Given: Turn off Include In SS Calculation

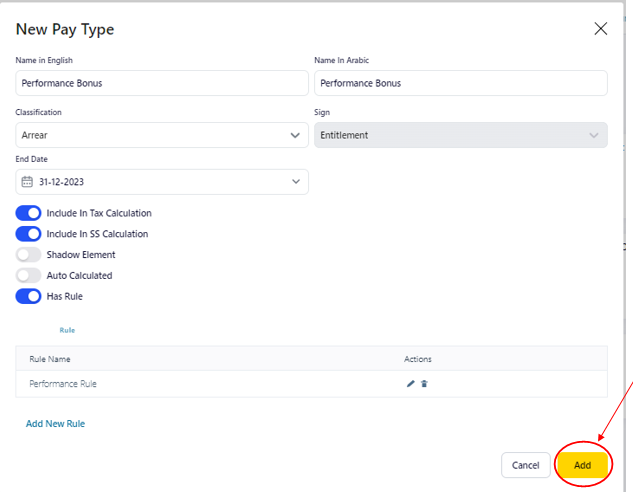Looking at the screenshot, I should tap(29, 234).
